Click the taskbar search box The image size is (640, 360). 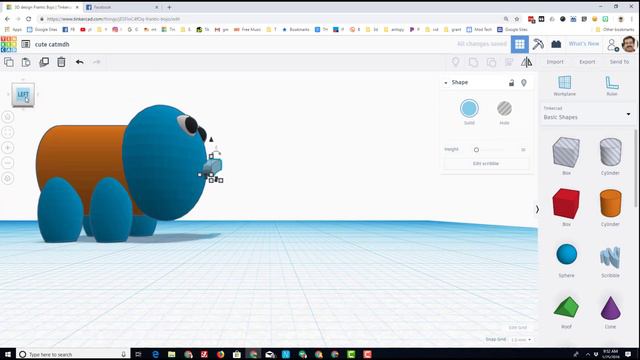click(73, 354)
